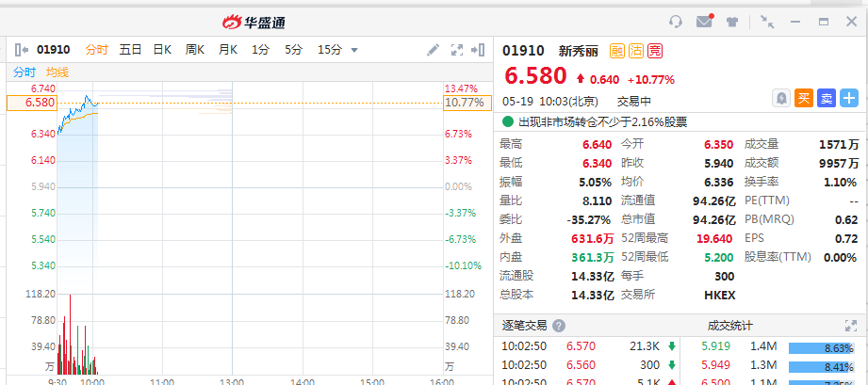868x385 pixels.
Task: Click trade row with price 6.560
Action: pos(589,365)
